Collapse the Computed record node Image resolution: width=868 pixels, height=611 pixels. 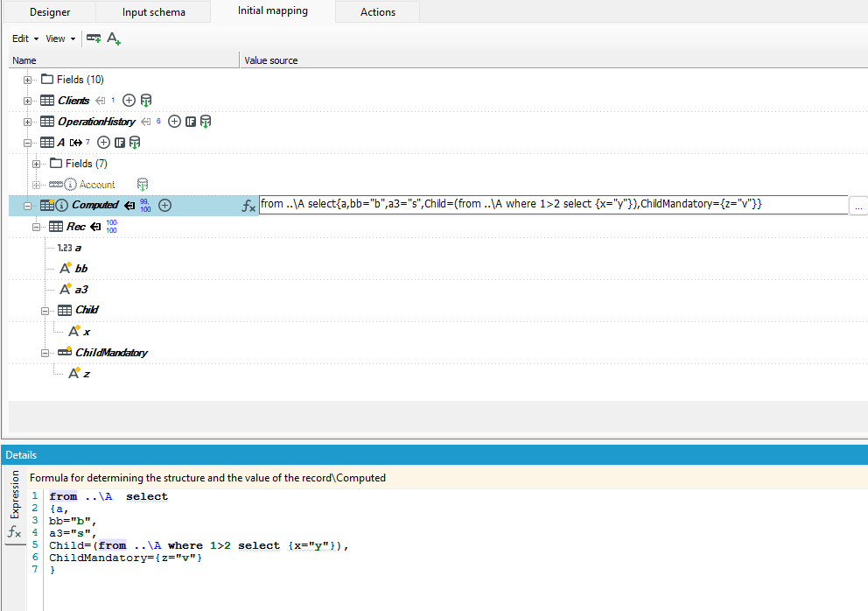27,206
